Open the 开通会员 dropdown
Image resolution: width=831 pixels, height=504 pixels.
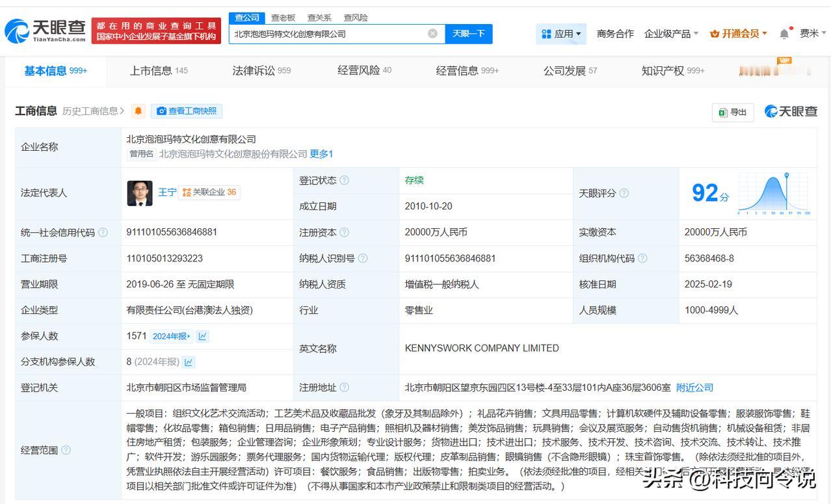739,34
